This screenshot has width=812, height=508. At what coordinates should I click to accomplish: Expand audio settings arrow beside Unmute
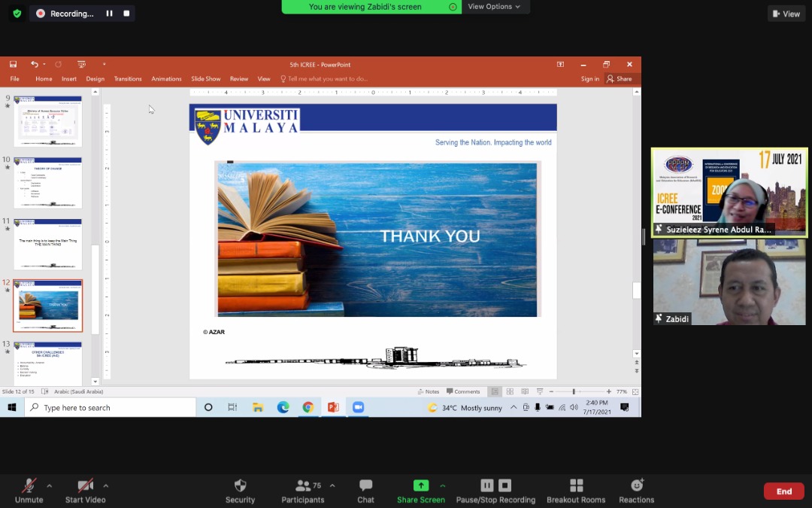click(x=50, y=485)
